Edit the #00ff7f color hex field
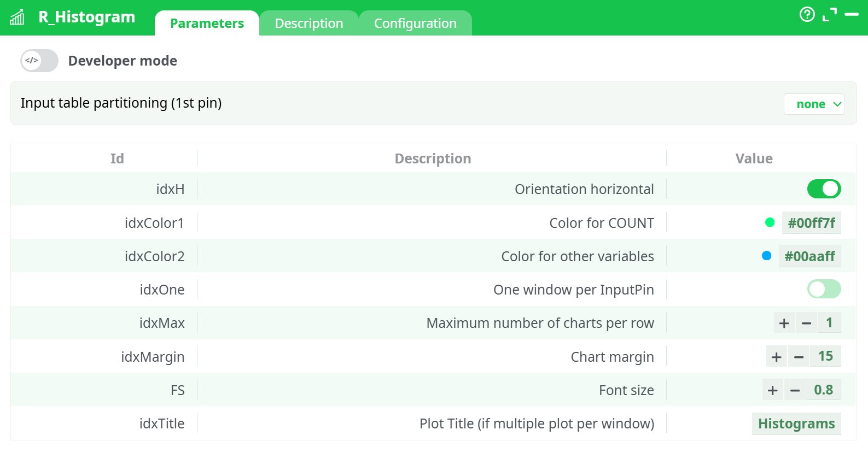Screen dimensions: 868x453 811,223
